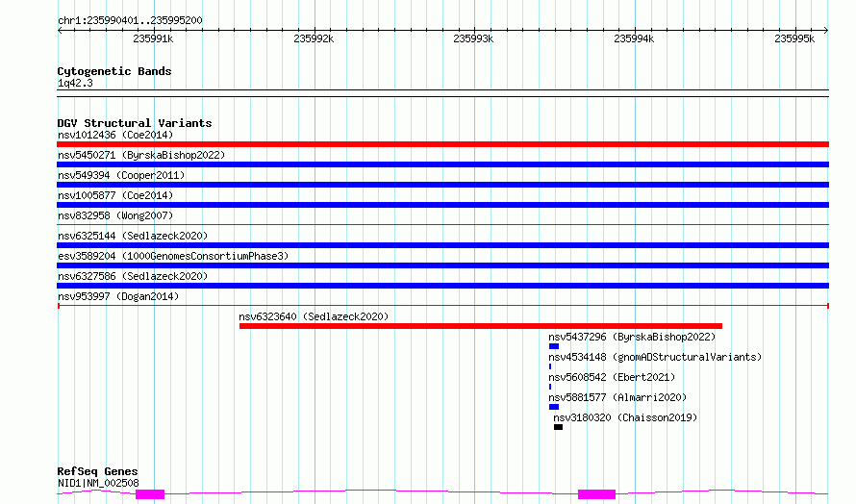Open variant nsv5450271 (ByrskaBishop2022) label
Viewport: 856px width, 504px height.
point(141,155)
